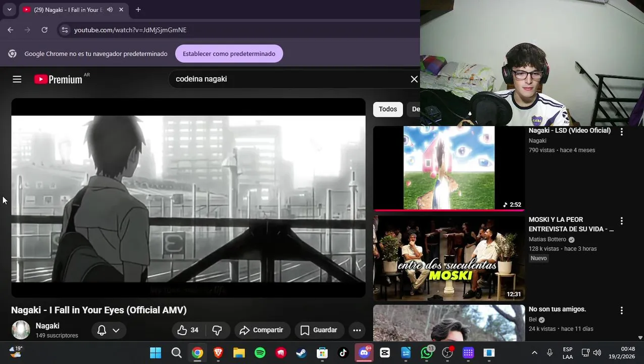The width and height of the screenshot is (644, 364).
Task: Open options for Nagaki - LSD video
Action: (x=622, y=131)
